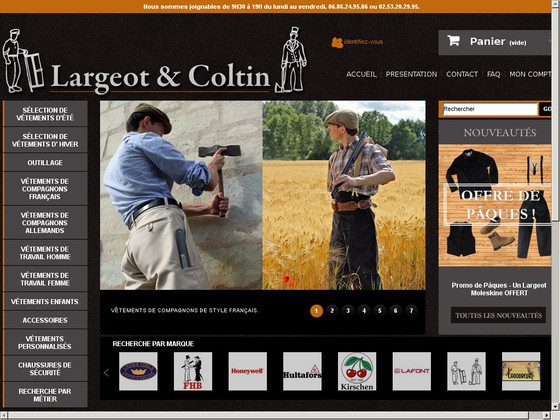Click the man in wheat field slide image
Screen dimensions: 560x420
click(344, 195)
